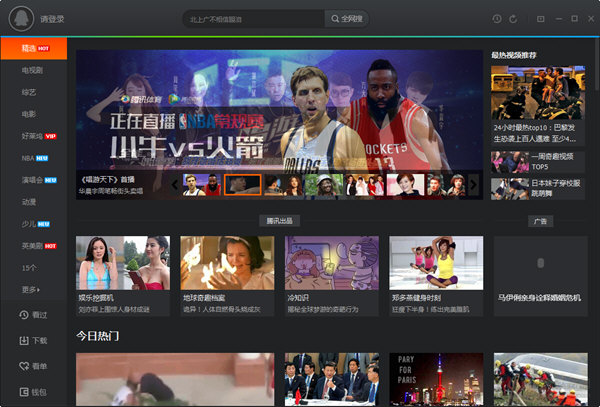Open the 日本妹子穿校服跳萌舞 item
The height and width of the screenshot is (407, 600).
tap(538, 189)
